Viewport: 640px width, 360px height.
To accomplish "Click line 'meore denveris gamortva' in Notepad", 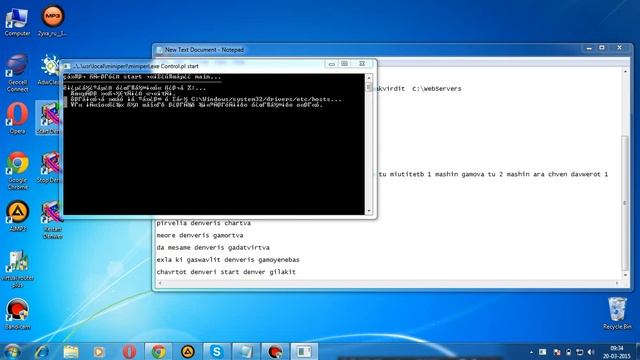I will [200, 236].
